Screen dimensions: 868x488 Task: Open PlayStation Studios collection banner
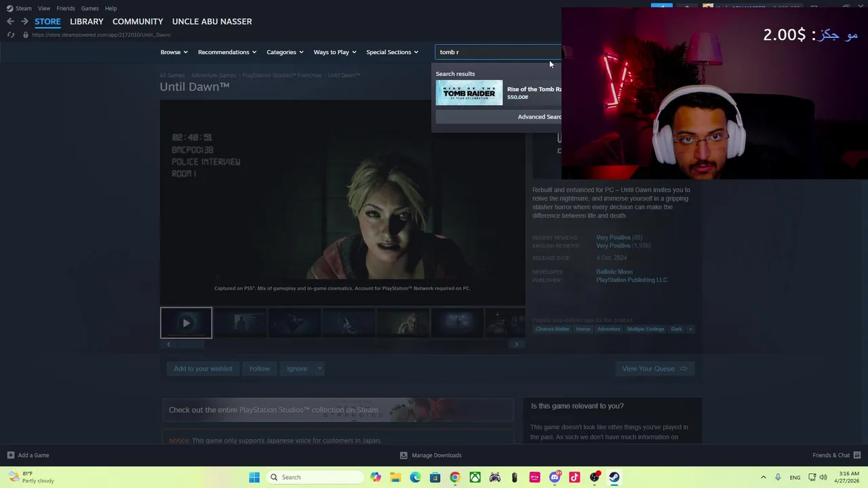(x=337, y=410)
